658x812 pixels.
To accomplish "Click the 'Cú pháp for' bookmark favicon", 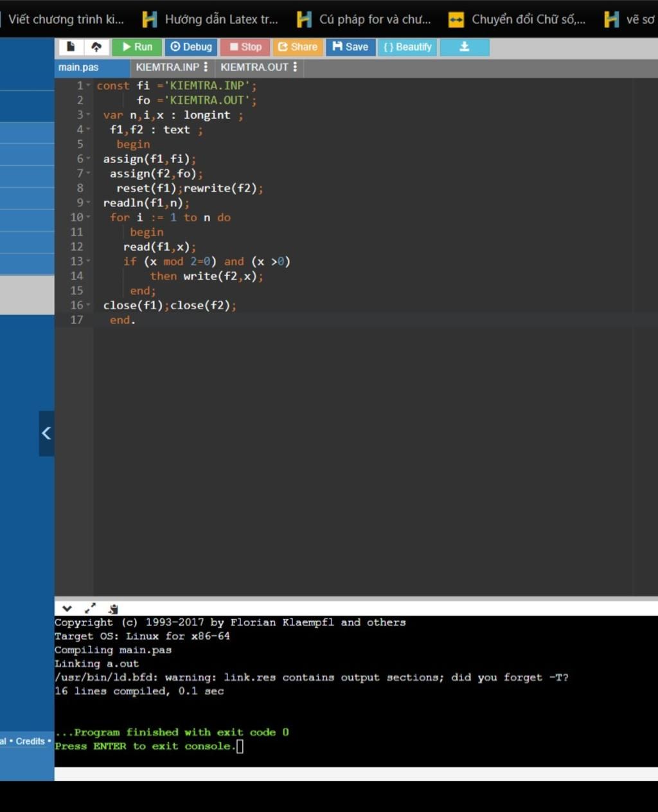I will point(304,20).
